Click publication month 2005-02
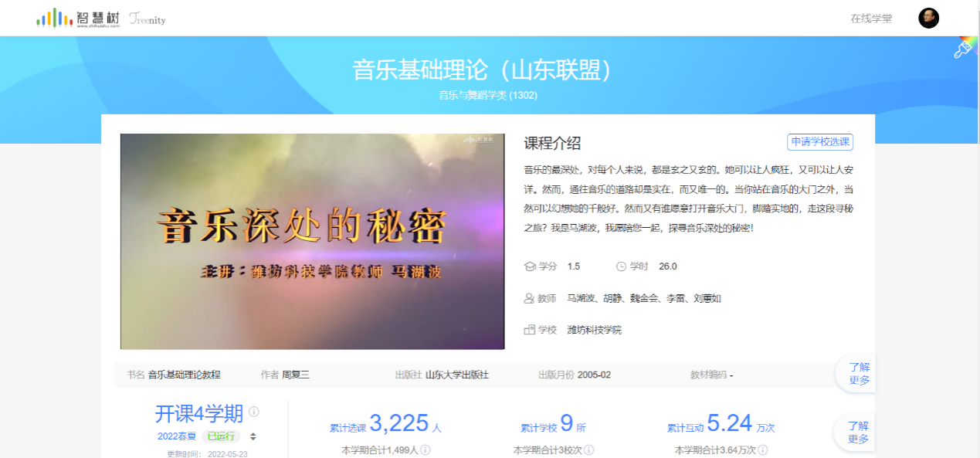Image resolution: width=980 pixels, height=458 pixels. (594, 375)
